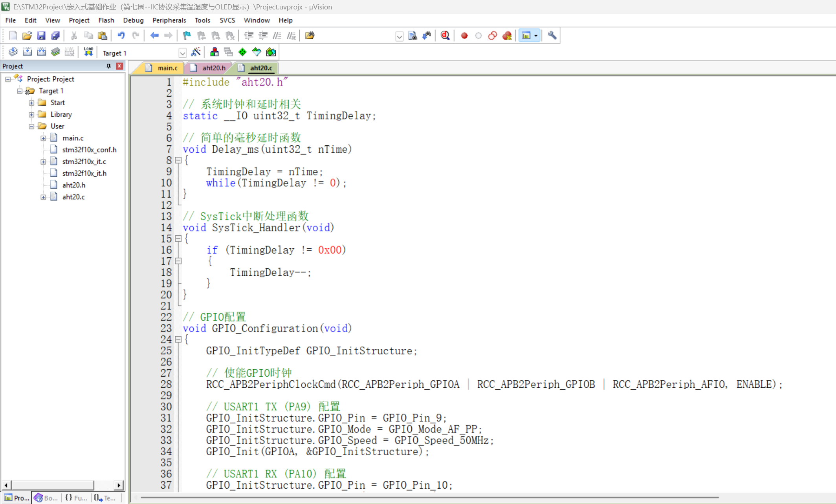
Task: Collapse the User folder
Action: click(31, 126)
